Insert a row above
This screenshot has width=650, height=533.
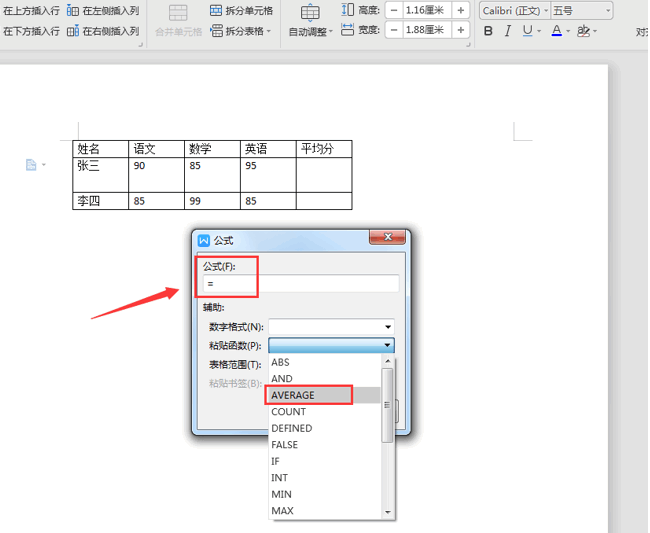(31, 11)
